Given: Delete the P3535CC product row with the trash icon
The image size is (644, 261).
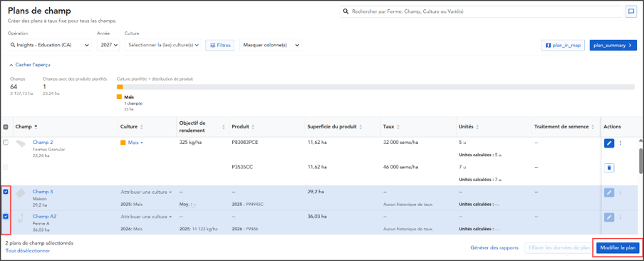Looking at the screenshot, I should tap(609, 168).
